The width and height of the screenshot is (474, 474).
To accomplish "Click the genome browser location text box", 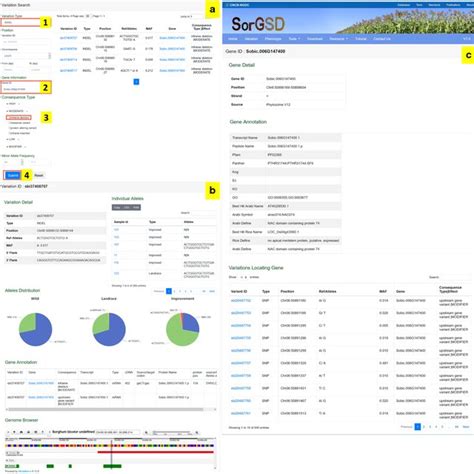I will (118, 432).
